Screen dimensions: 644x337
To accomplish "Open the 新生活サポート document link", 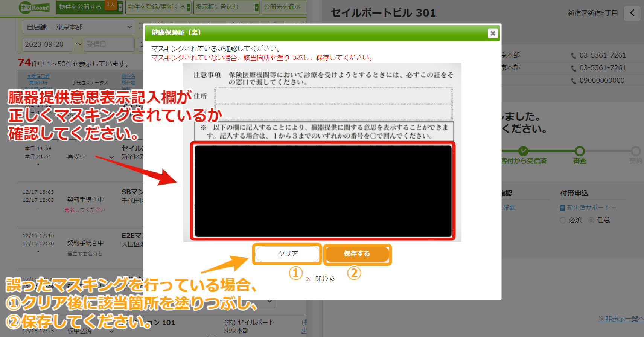I will click(588, 208).
